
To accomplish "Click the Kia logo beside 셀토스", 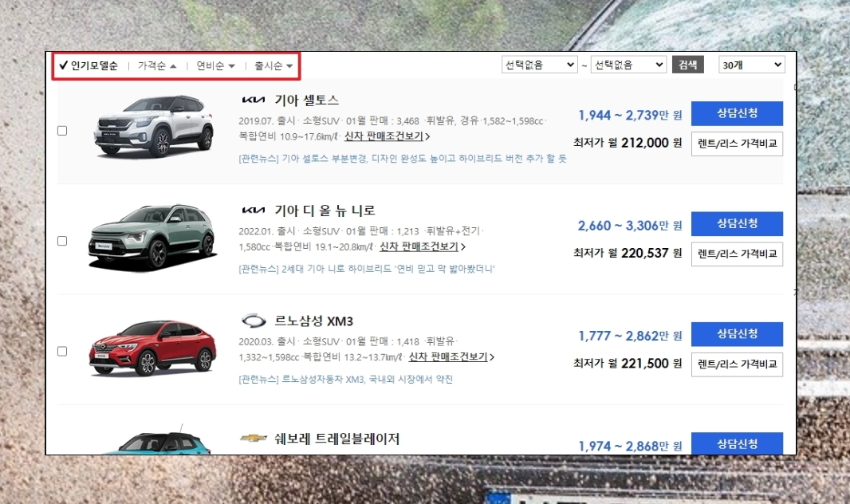I will (x=253, y=100).
